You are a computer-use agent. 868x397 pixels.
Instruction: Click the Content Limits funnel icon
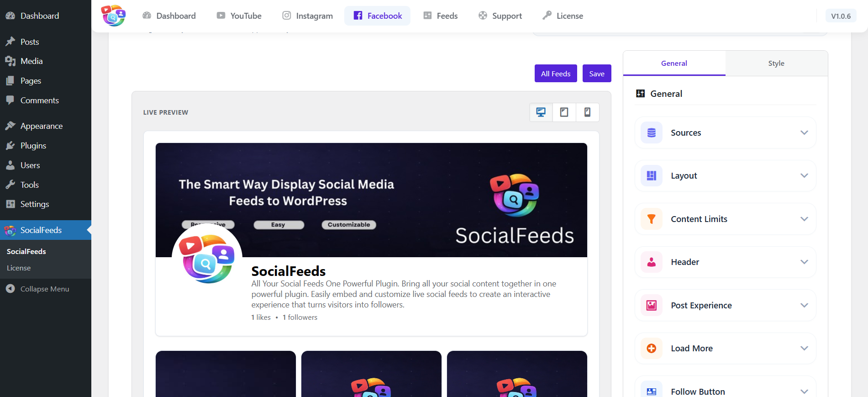[x=652, y=219]
